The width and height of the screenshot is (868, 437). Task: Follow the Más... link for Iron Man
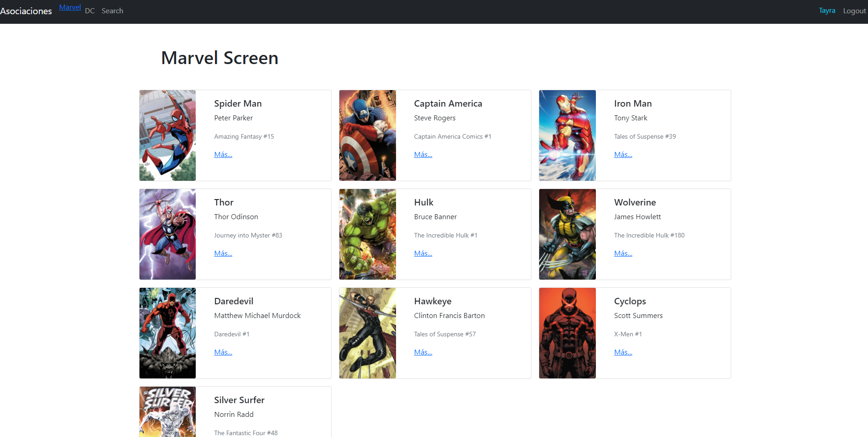[x=623, y=155]
